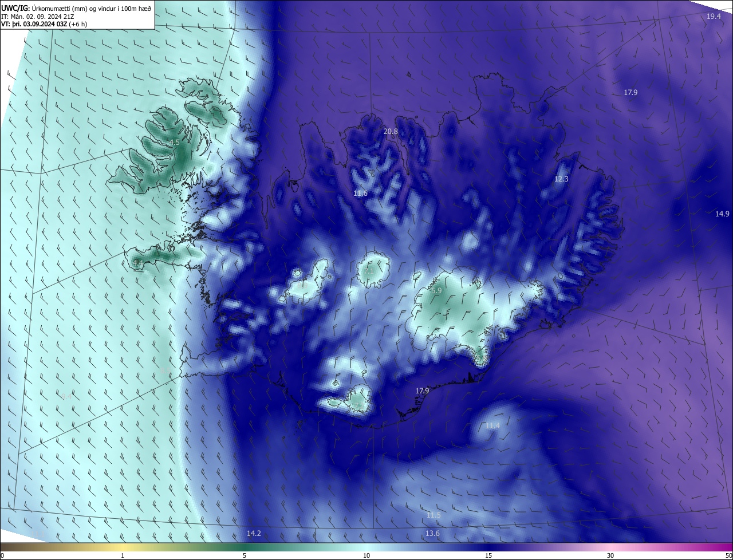Screen dimensions: 733x560
Task: Click the 11.4 value label
Action: [492, 426]
